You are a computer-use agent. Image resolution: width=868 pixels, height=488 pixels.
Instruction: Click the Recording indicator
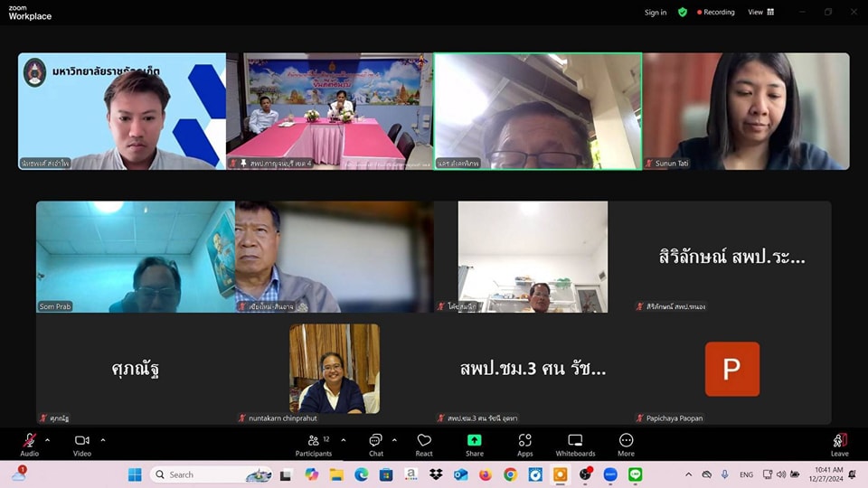[716, 12]
